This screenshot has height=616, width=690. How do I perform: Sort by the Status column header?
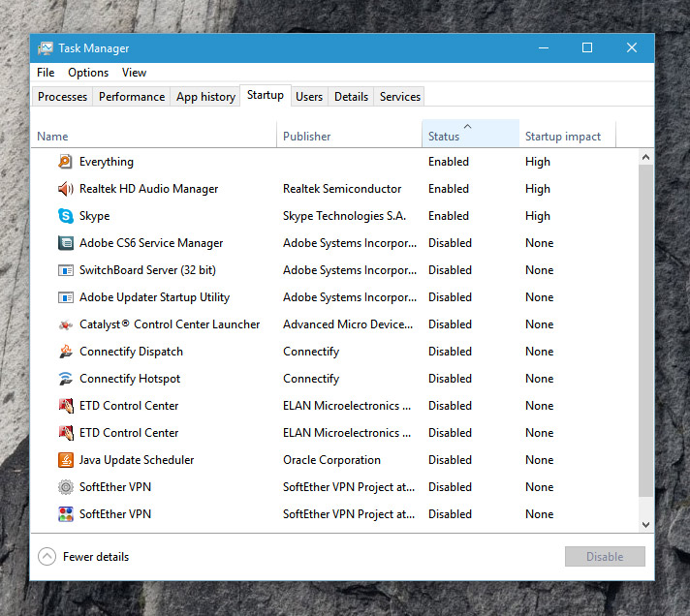point(470,137)
